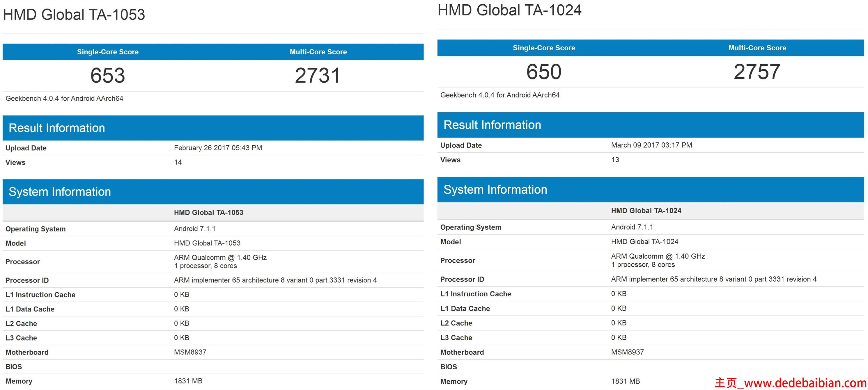Click L3 Cache 0 KB value, TA-1053

tap(182, 338)
